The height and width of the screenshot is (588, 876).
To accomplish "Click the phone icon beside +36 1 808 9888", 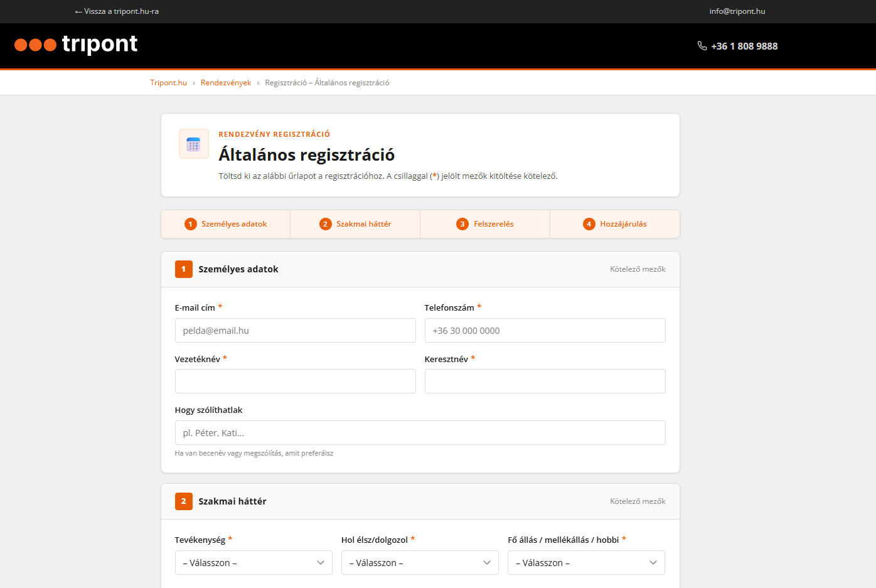I will pos(702,46).
